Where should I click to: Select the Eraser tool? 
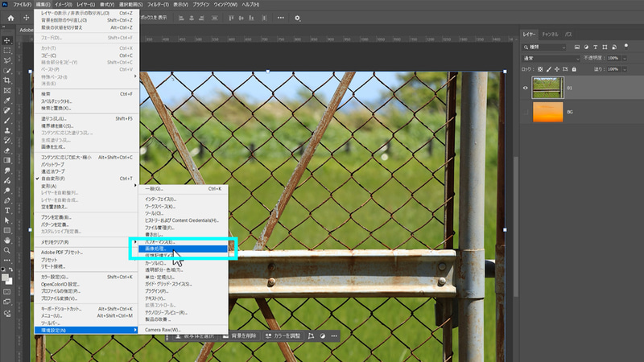pyautogui.click(x=7, y=150)
